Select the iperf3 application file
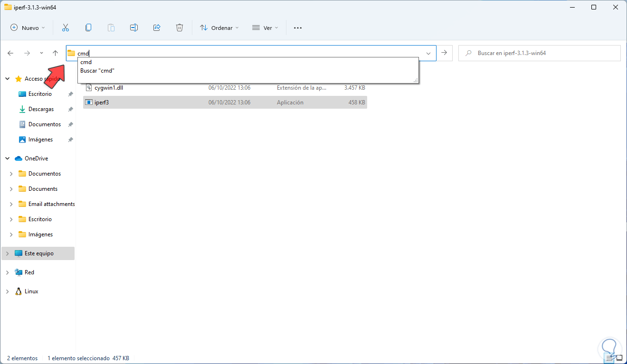Image resolution: width=627 pixels, height=364 pixels. 225,102
